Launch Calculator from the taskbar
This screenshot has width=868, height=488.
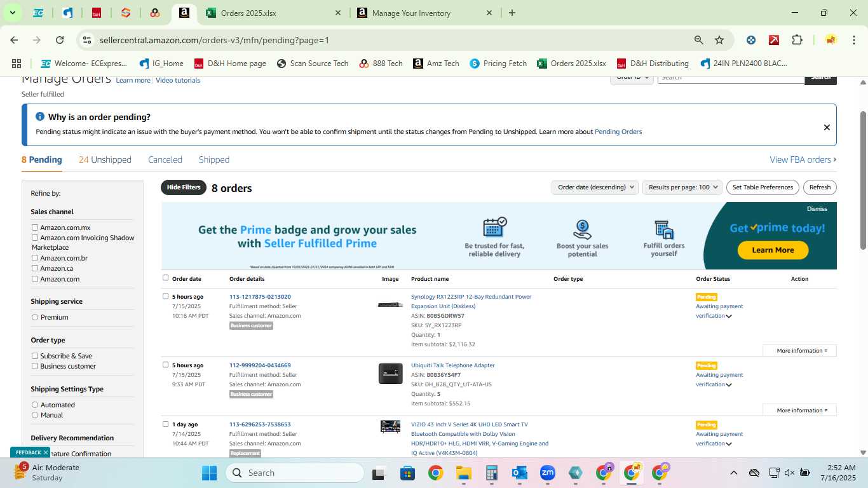click(491, 473)
